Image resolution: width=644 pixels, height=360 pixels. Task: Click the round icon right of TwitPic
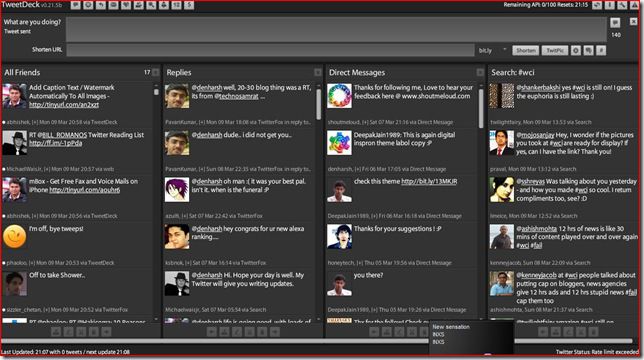[576, 50]
